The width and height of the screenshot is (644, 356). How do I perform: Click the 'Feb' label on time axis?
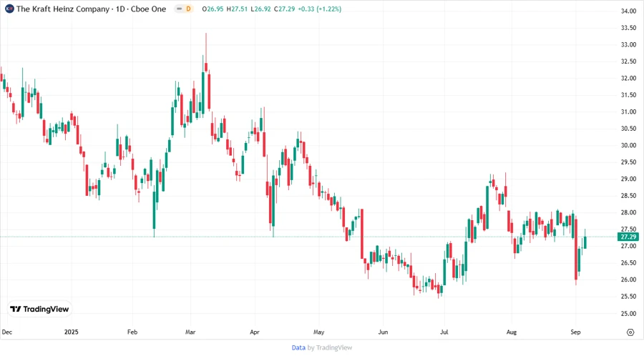(132, 332)
